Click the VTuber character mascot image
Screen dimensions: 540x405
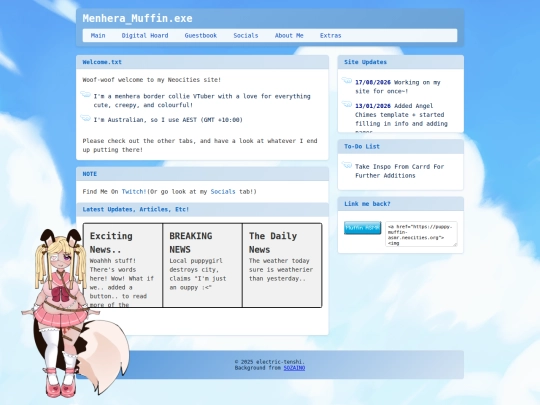(x=74, y=313)
